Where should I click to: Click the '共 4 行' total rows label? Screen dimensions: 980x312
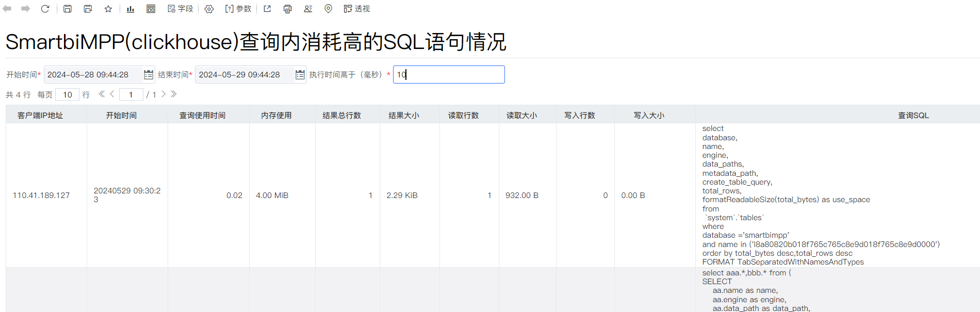click(x=18, y=95)
